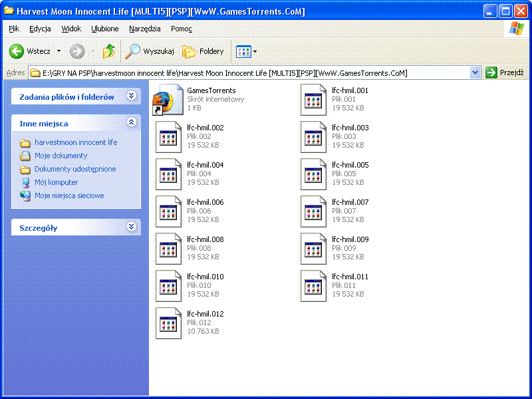The width and height of the screenshot is (532, 399).
Task: Go up one folder level icon
Action: [x=109, y=51]
